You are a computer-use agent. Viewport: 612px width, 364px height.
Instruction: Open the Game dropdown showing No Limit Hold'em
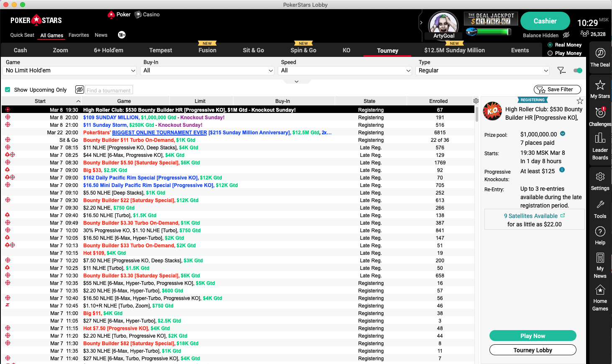(x=69, y=70)
